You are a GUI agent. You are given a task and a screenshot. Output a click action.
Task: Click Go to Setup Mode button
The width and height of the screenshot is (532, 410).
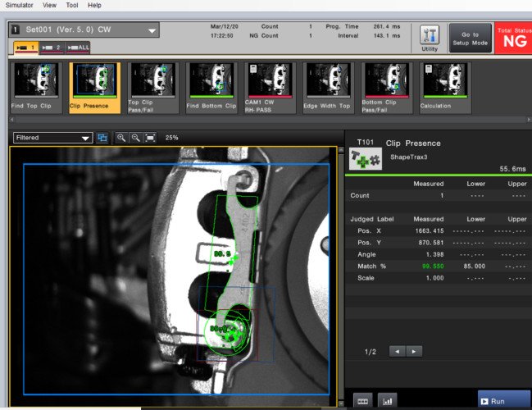tap(469, 37)
